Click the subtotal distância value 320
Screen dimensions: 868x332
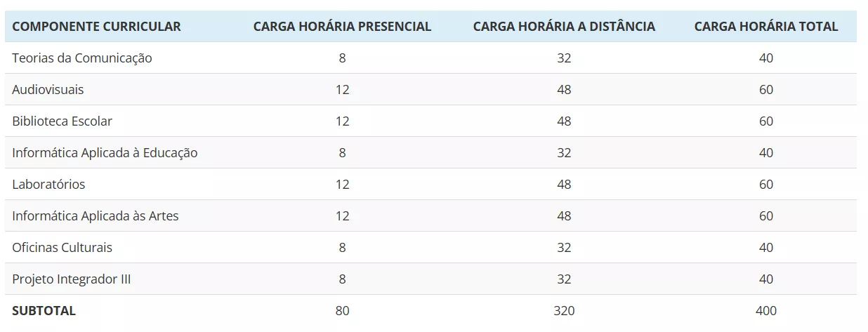(564, 311)
